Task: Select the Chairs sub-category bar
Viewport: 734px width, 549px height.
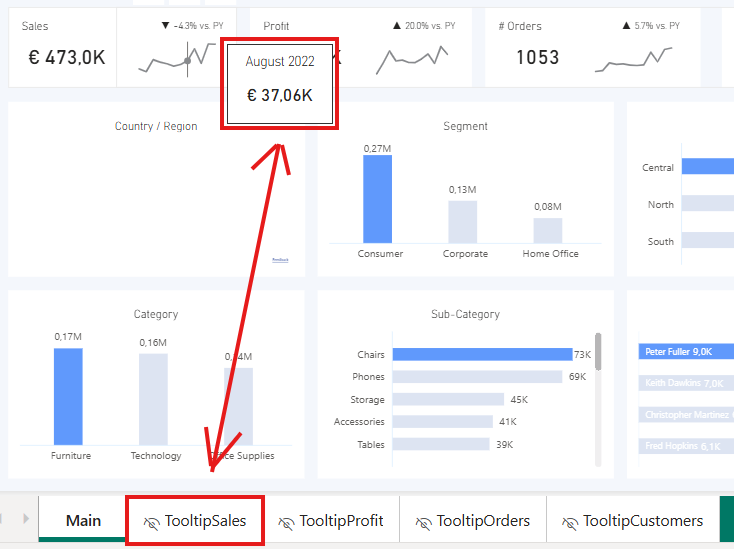Action: pos(481,355)
